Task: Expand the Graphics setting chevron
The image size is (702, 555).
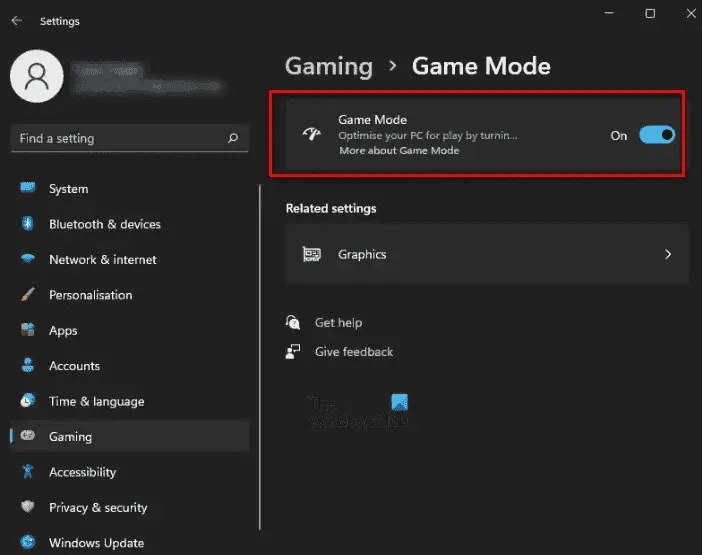Action: [668, 254]
